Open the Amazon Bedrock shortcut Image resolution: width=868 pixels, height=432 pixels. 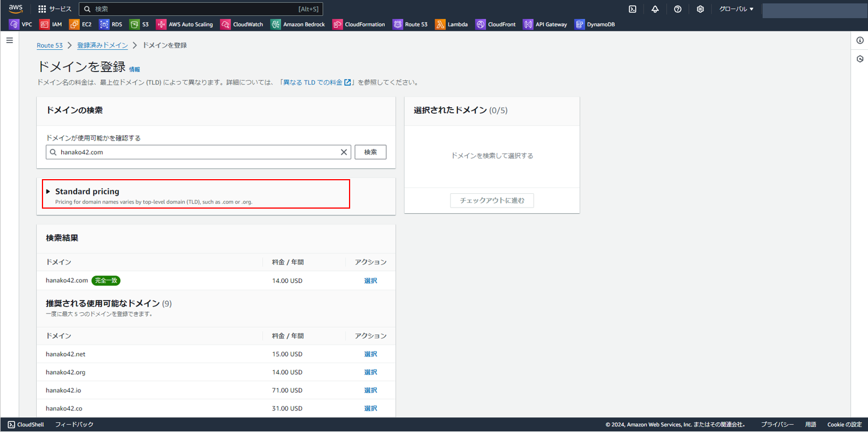point(298,24)
